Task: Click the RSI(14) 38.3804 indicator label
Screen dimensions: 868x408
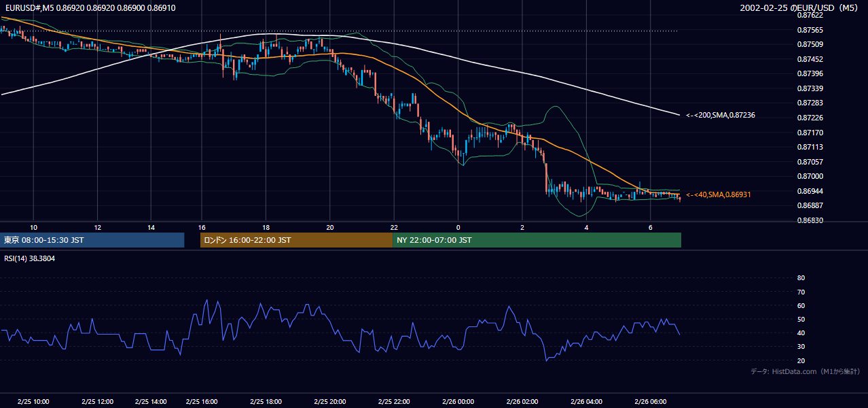Action: [x=30, y=258]
